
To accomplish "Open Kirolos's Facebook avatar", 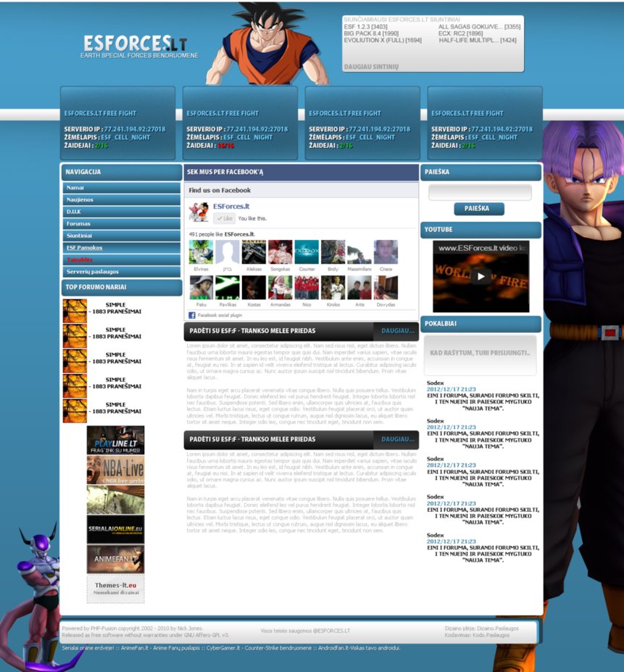I will click(333, 288).
